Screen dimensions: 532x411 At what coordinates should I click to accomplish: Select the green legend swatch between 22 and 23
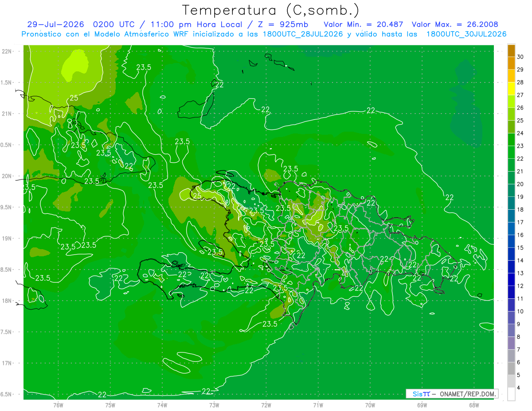511,152
